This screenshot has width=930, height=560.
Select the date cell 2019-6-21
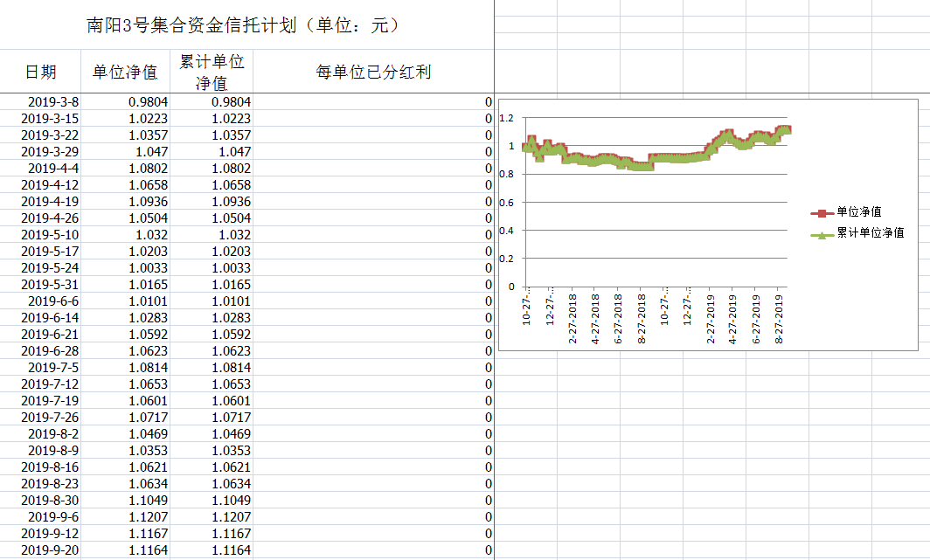(40, 335)
